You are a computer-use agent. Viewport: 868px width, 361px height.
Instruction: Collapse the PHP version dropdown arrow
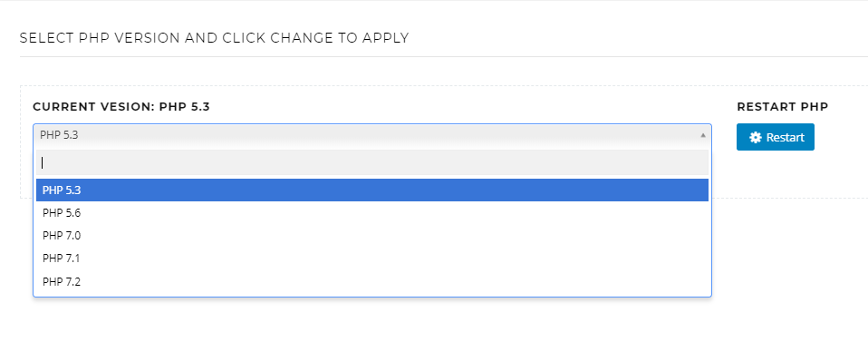703,135
